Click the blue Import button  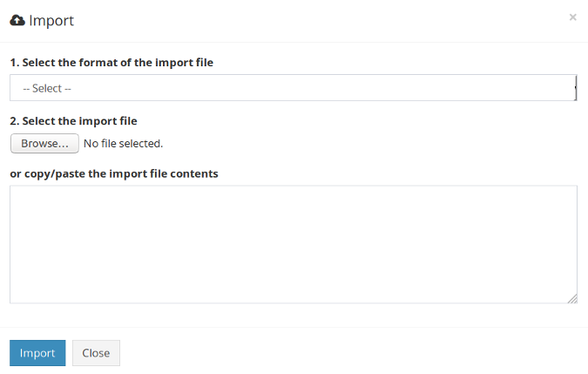pos(37,353)
